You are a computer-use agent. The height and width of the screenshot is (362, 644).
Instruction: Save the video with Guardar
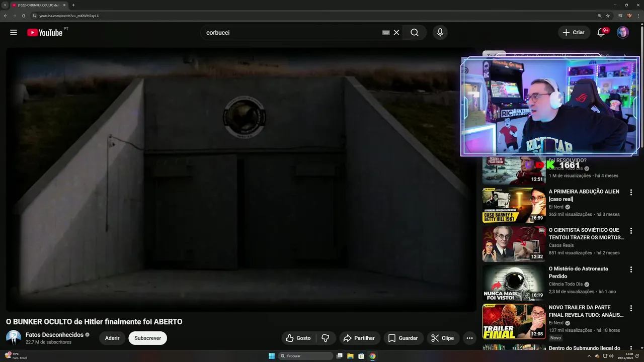click(x=404, y=338)
